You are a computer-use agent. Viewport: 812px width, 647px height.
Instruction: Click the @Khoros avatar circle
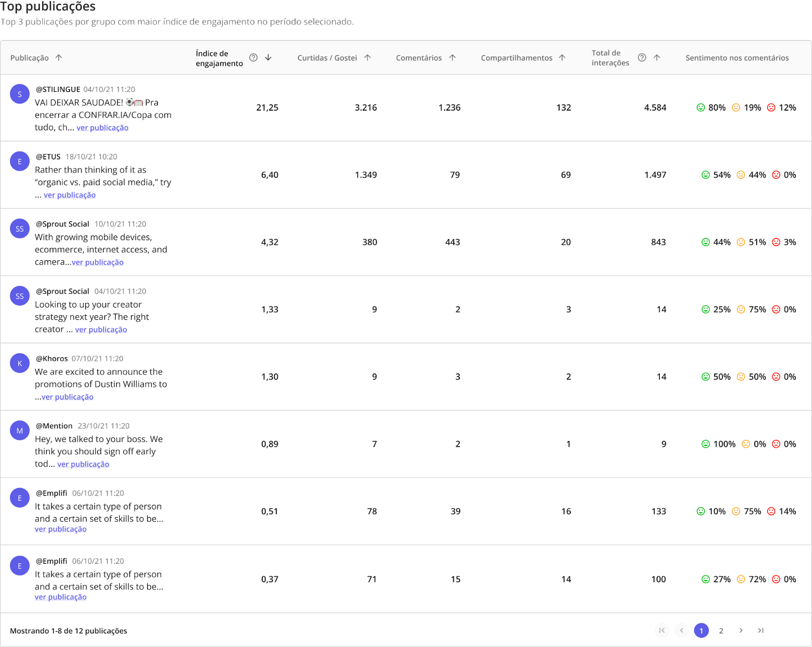click(x=20, y=363)
